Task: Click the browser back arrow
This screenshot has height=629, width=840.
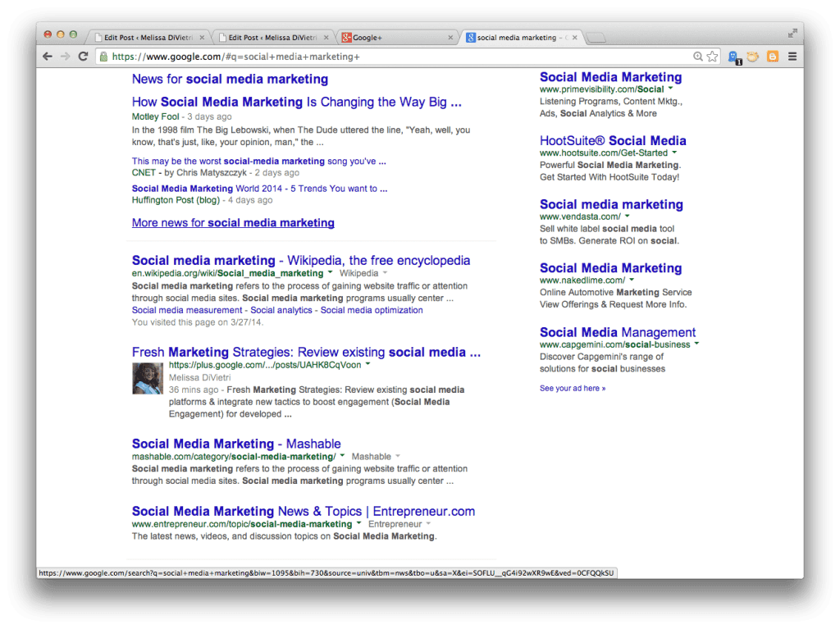Action: pyautogui.click(x=48, y=57)
